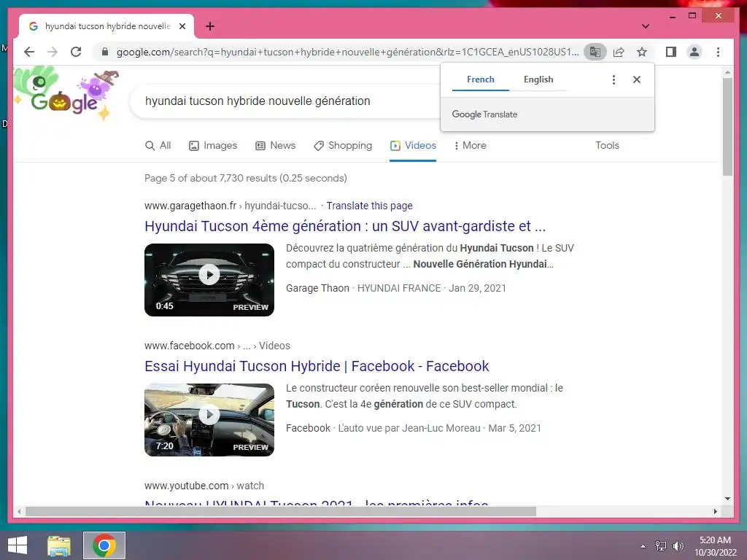The image size is (747, 560).
Task: Click horizontal scrollbar right arrow
Action: pos(715,511)
